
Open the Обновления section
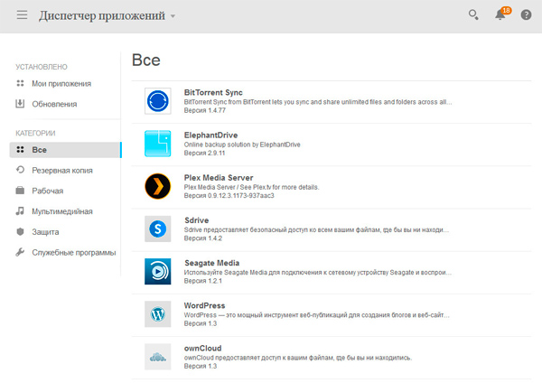pyautogui.click(x=53, y=104)
